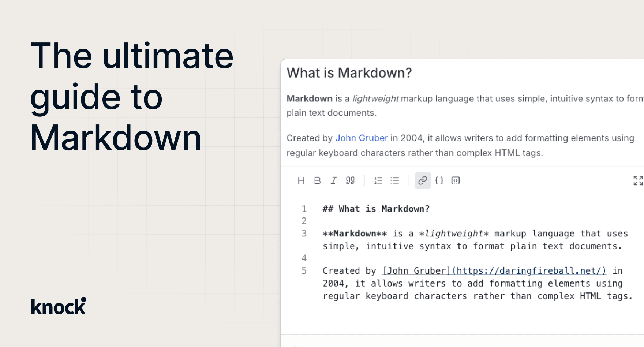
Task: Click the 'What is Markdown?' preview heading
Action: [x=349, y=73]
